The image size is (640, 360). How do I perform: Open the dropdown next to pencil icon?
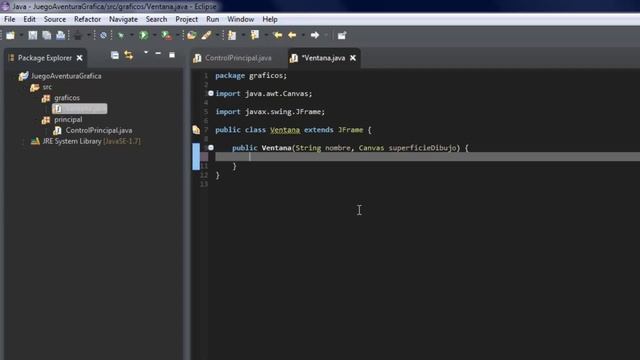tap(217, 36)
